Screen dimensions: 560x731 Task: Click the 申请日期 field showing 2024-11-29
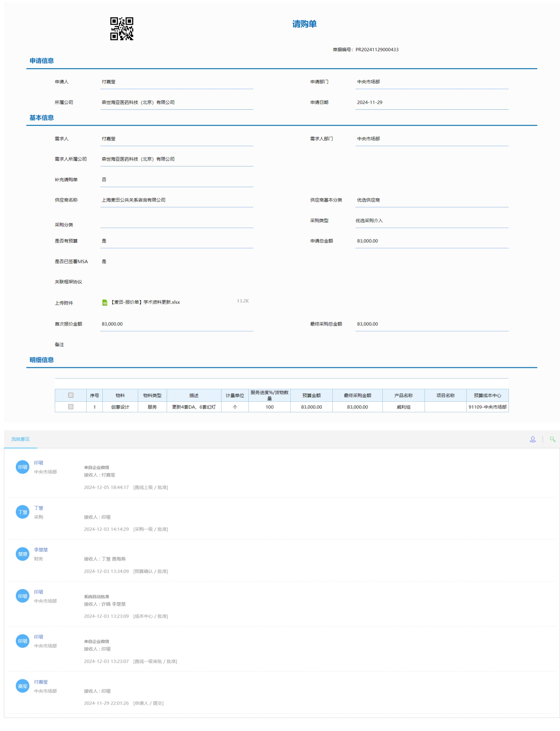(432, 102)
